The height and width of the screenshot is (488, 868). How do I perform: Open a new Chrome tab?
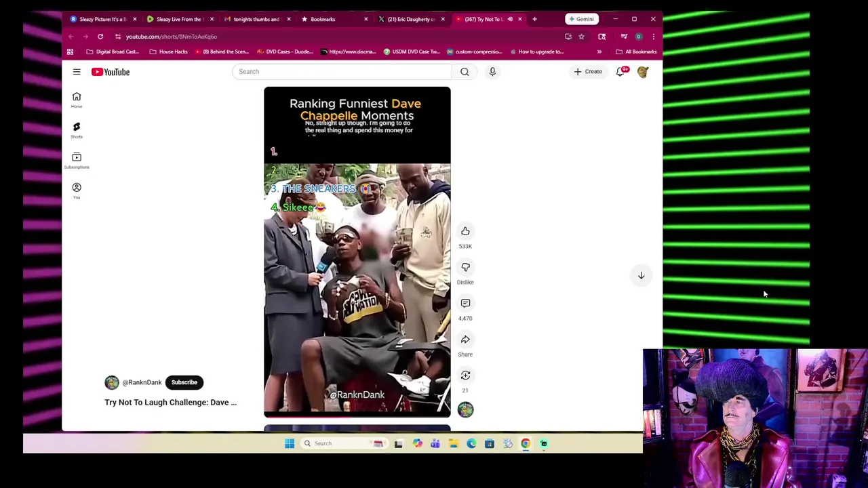pyautogui.click(x=534, y=19)
